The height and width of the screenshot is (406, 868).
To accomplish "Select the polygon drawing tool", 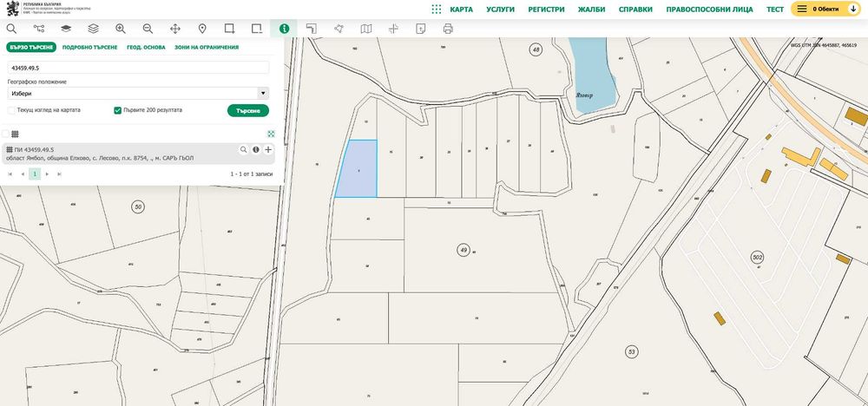I will pyautogui.click(x=339, y=29).
